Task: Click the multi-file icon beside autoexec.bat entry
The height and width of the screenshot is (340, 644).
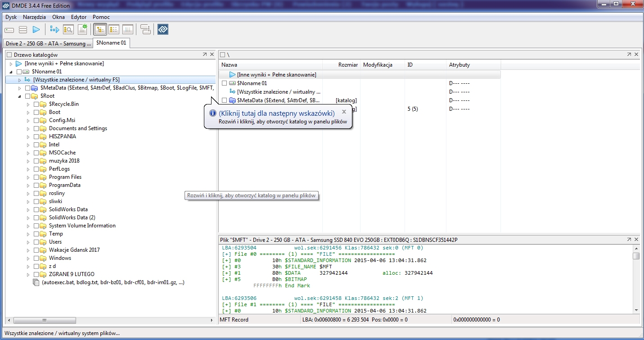Action: click(36, 283)
